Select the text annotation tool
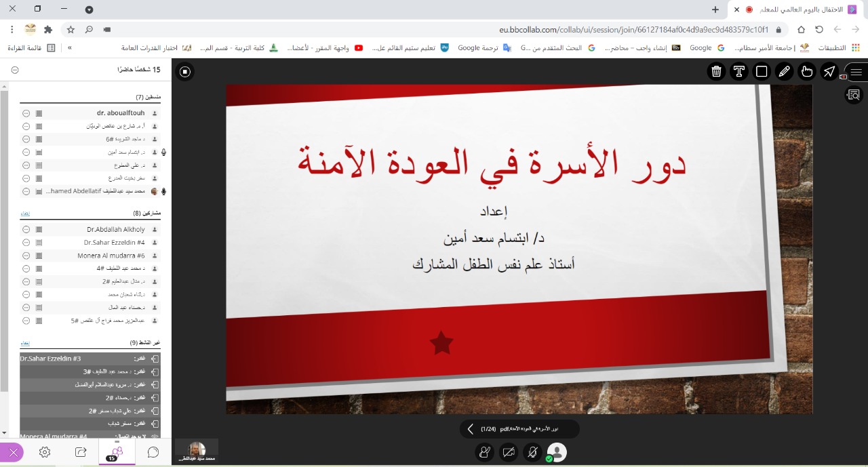Image resolution: width=868 pixels, height=467 pixels. [738, 72]
